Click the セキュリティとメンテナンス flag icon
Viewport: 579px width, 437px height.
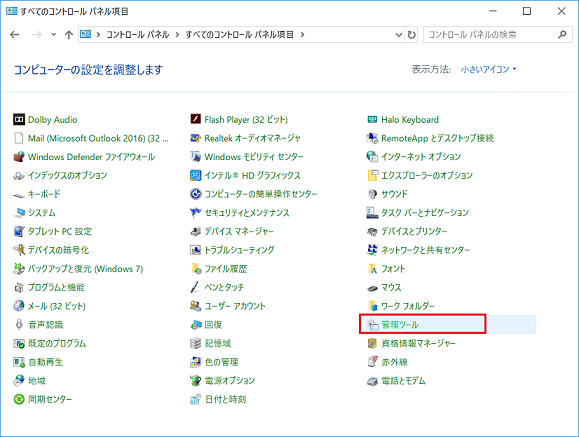[x=195, y=213]
